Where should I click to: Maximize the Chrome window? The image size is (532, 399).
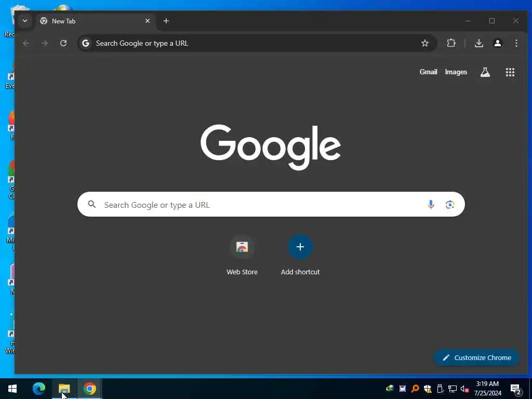pos(492,21)
